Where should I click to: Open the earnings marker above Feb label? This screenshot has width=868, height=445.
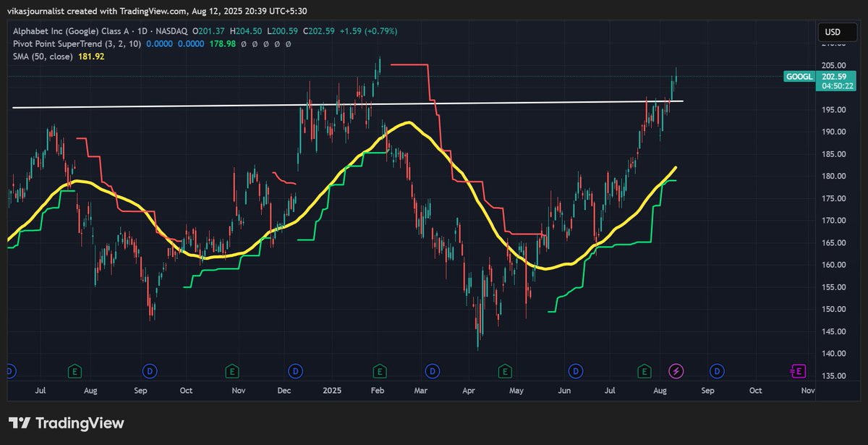click(x=379, y=371)
